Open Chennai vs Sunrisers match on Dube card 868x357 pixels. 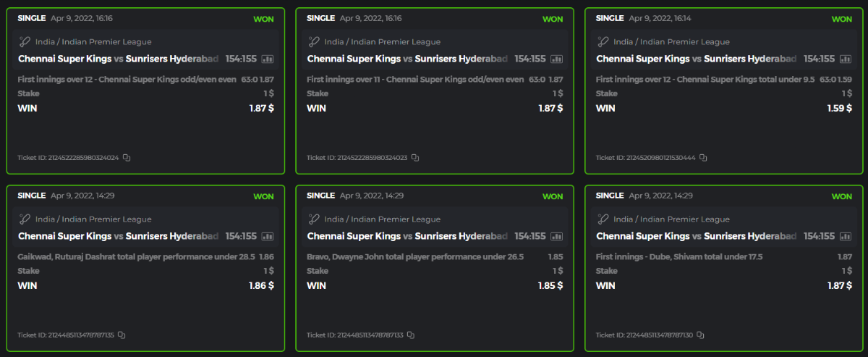pyautogui.click(x=696, y=236)
